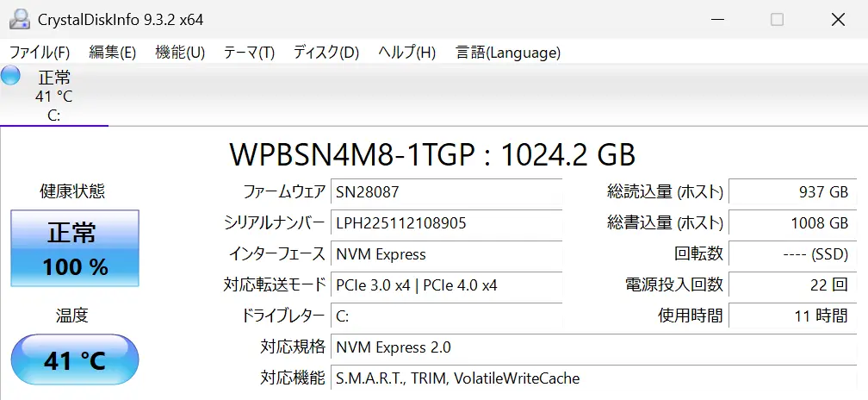868x400 pixels.
Task: Open the 編集(E) menu
Action: (x=112, y=53)
